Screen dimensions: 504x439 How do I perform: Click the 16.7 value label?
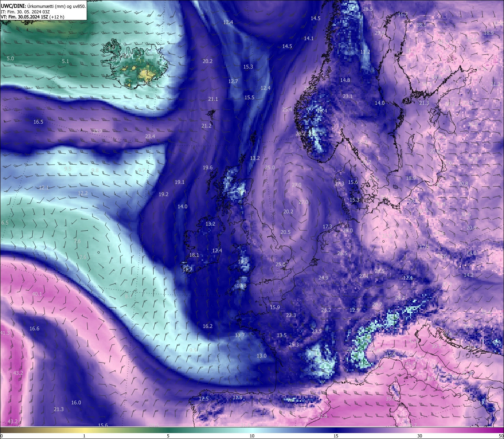click(403, 15)
